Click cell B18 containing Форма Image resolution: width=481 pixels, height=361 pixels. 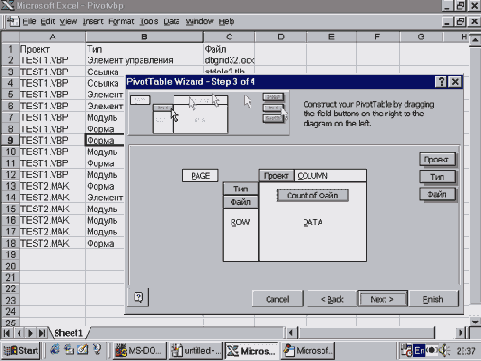pos(105,243)
